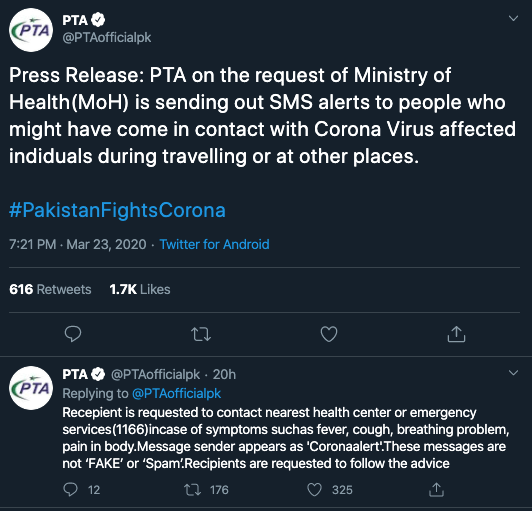
Task: Open replies on the second PTA tweet
Action: tap(81, 490)
